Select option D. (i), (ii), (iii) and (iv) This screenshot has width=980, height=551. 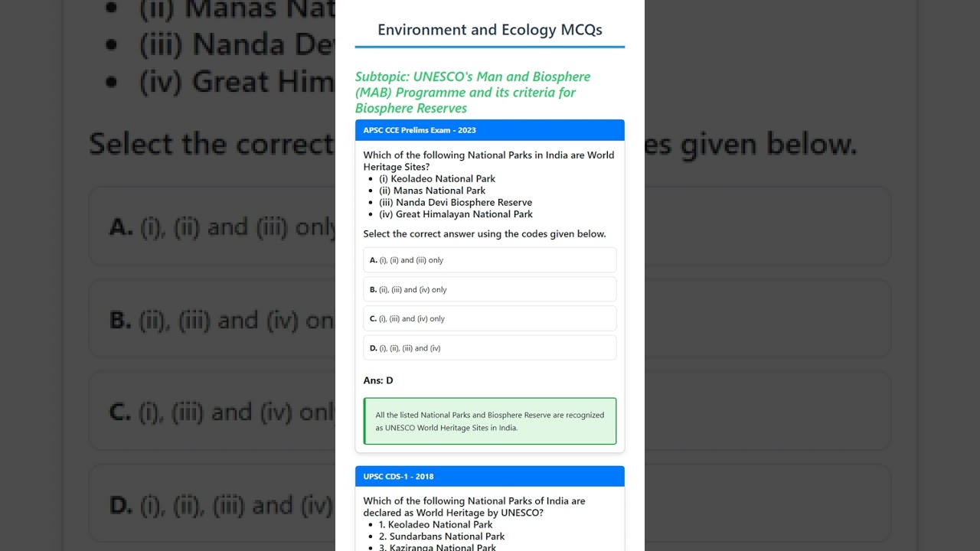[489, 348]
